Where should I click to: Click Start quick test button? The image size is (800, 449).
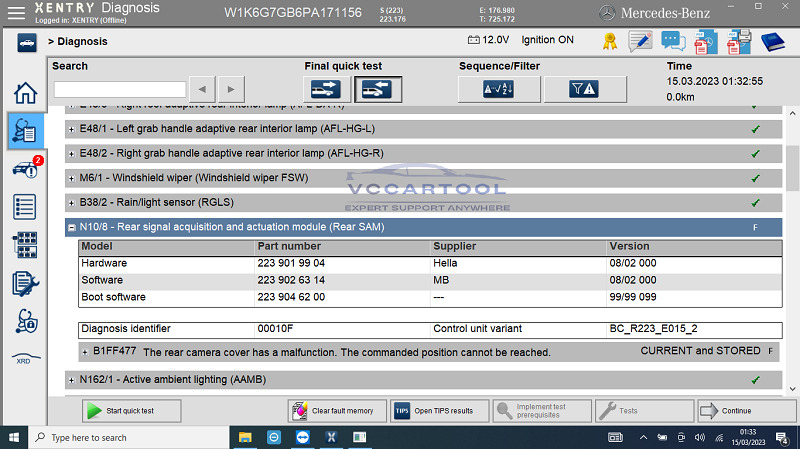(x=131, y=411)
